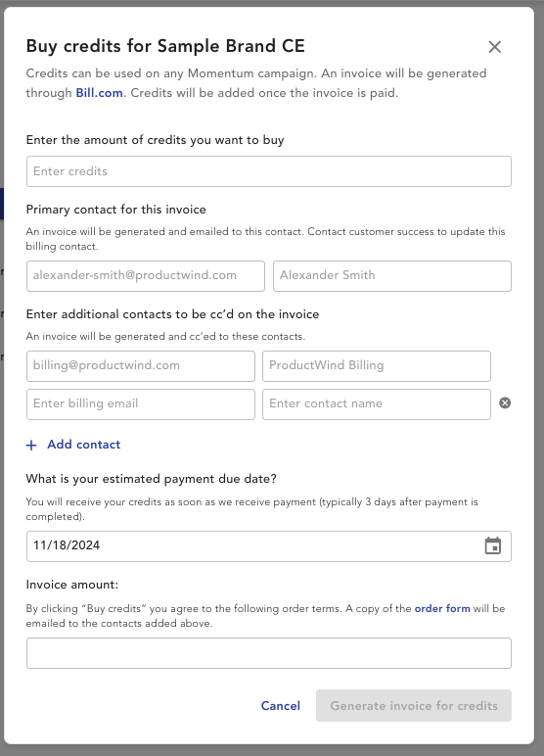Screen dimensions: 544x756
Task: Close the Buy credits dialog
Action: pos(494,47)
